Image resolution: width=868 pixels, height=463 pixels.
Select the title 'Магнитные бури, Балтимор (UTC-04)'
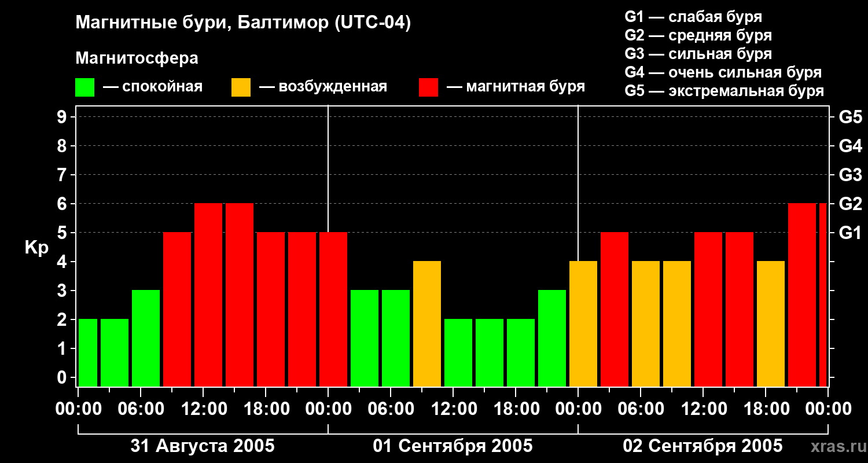(x=243, y=24)
